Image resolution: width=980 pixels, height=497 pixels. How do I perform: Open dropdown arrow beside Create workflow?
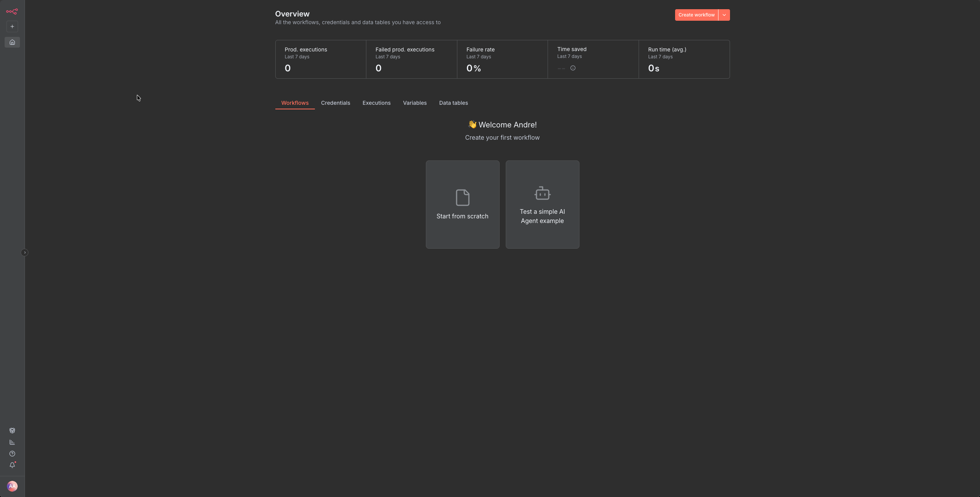(724, 15)
